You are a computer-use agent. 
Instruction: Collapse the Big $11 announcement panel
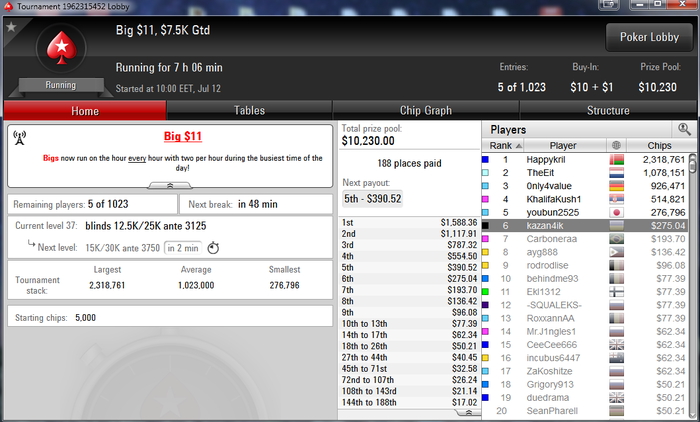point(170,185)
